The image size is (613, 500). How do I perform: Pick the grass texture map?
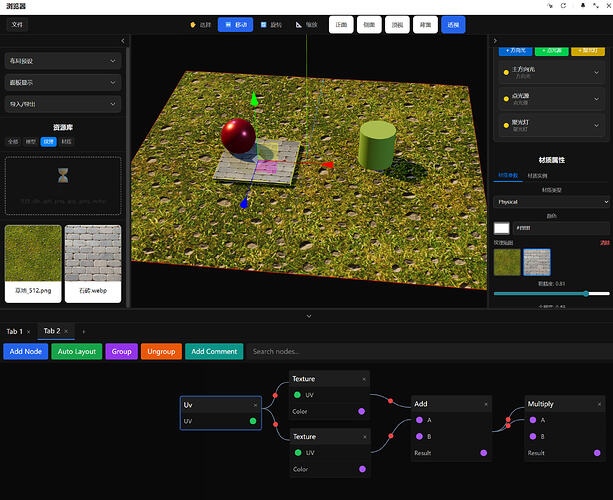(x=507, y=262)
